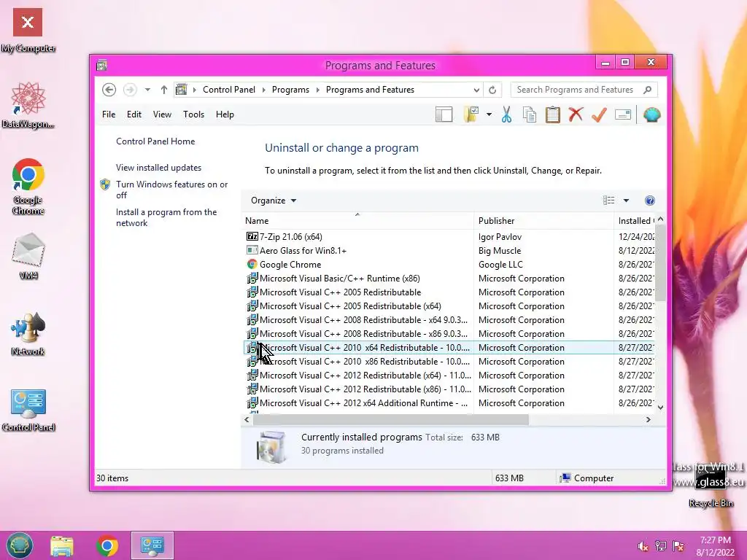Viewport: 747px width, 560px height.
Task: Click the taskbar clock showing 7:27 PM
Action: pos(715,546)
